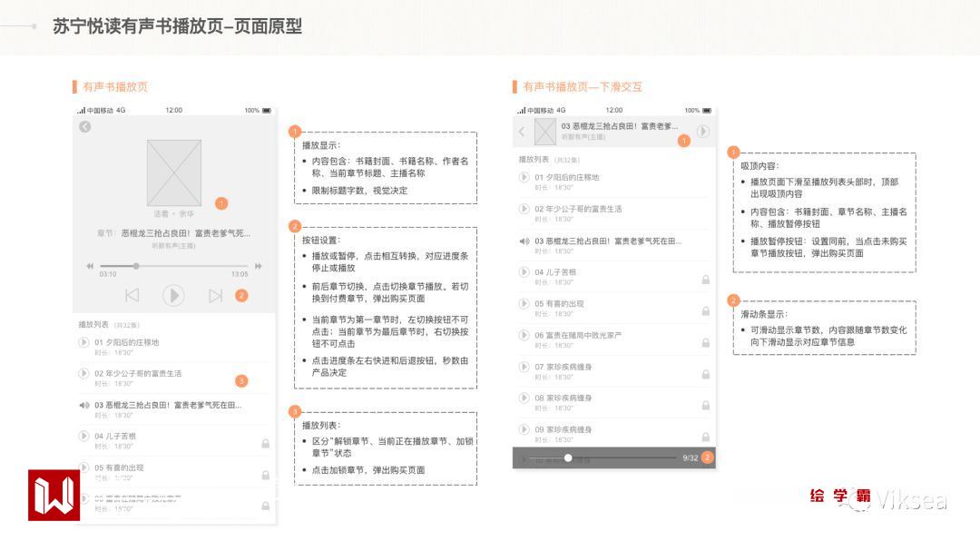Click play icon of 01 夕阳后的庄稼地 in 下滑交互

tap(524, 177)
